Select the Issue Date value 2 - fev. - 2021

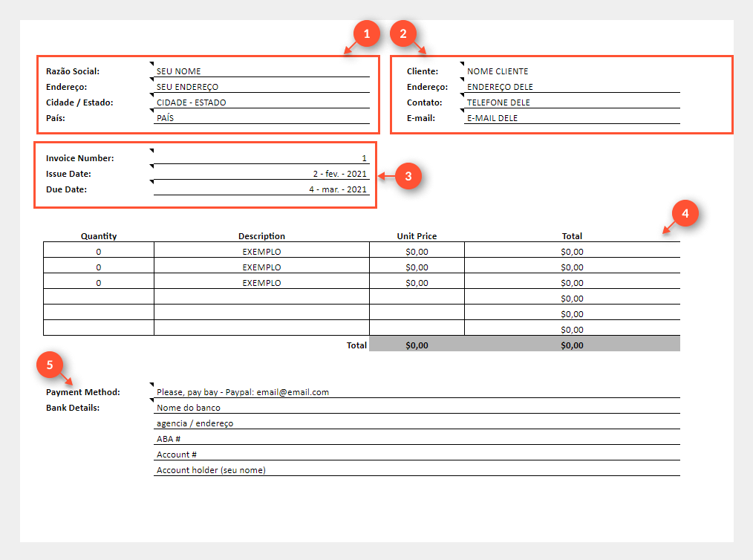pos(261,174)
